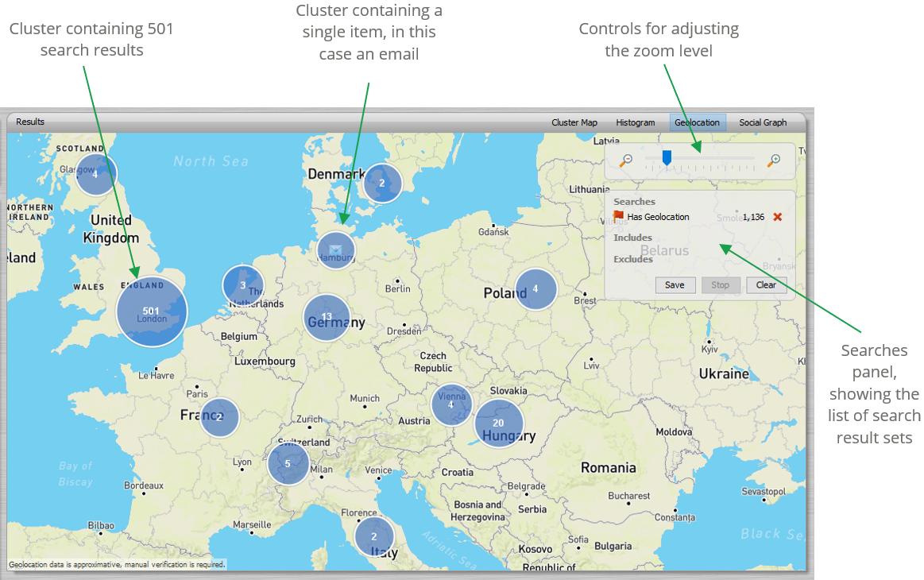Viewport: 924px width, 580px height.
Task: Select the 3 results cluster over Netherlands
Action: tap(243, 285)
